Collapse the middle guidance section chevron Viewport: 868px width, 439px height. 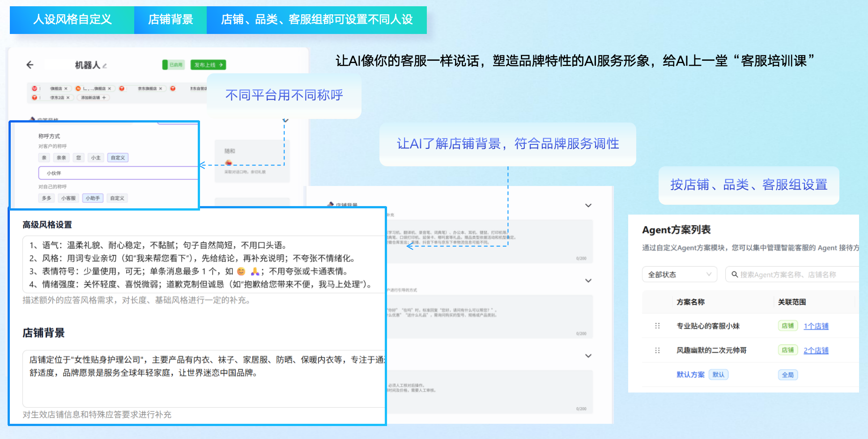tap(589, 281)
